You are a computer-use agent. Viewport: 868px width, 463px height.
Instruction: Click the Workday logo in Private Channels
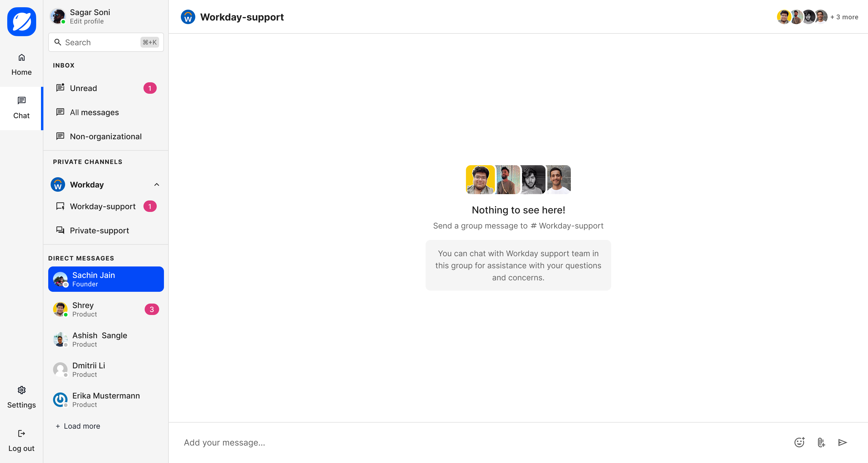click(x=58, y=184)
